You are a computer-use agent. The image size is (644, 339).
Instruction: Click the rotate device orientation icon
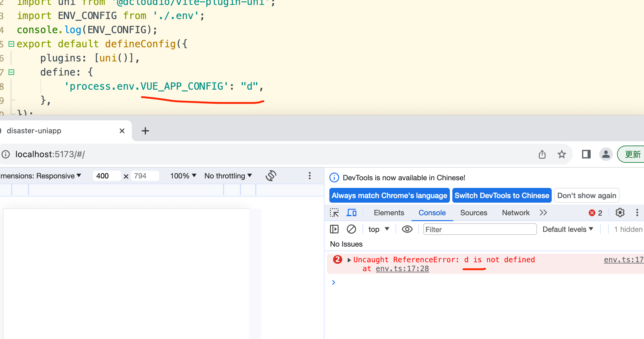point(271,176)
